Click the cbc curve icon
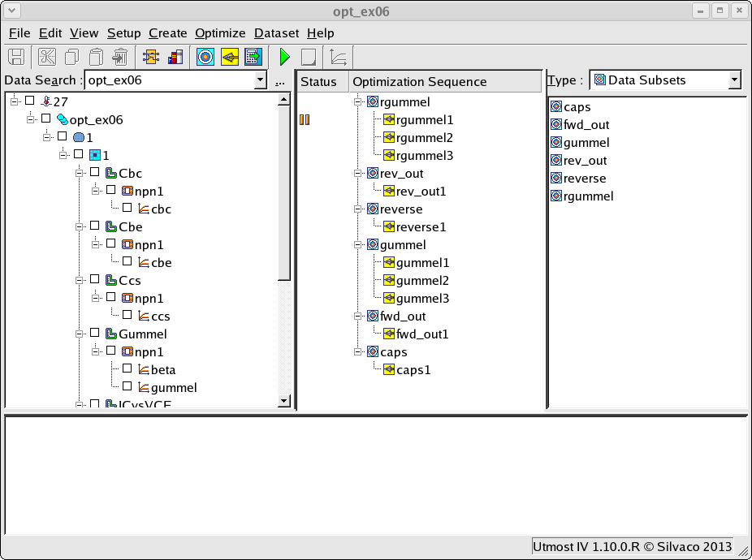Image resolution: width=752 pixels, height=560 pixels. [x=144, y=209]
